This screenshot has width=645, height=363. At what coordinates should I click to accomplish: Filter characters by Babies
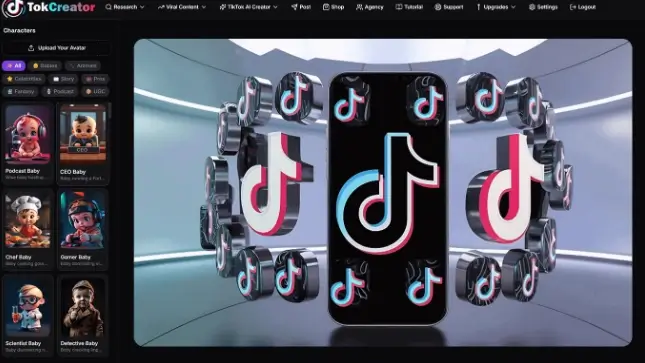(x=45, y=66)
